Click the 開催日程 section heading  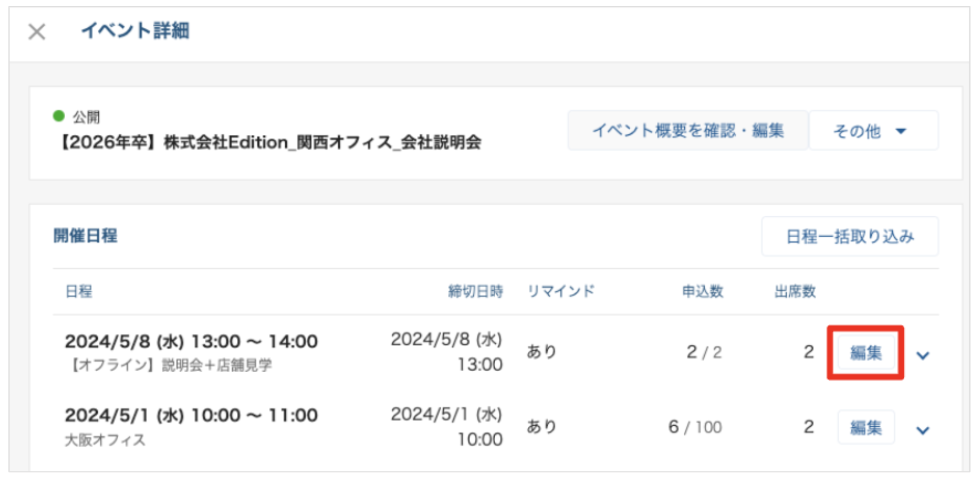(86, 236)
